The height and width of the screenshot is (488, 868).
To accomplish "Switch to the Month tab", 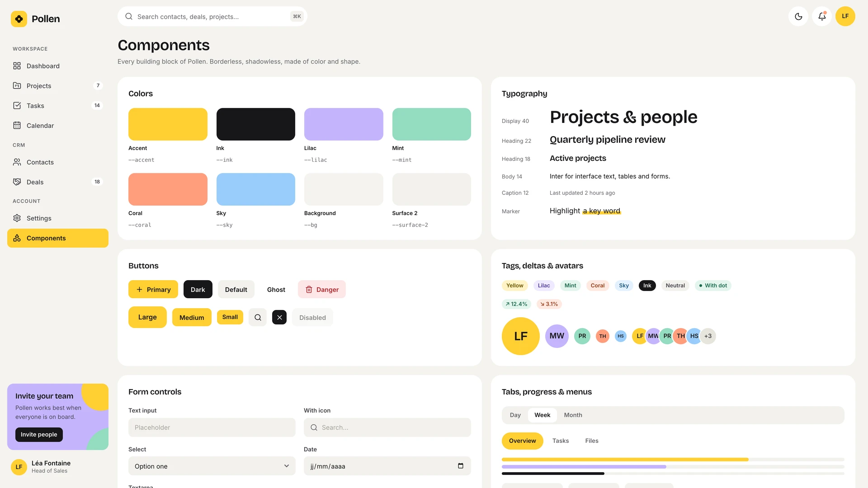I will pyautogui.click(x=573, y=415).
